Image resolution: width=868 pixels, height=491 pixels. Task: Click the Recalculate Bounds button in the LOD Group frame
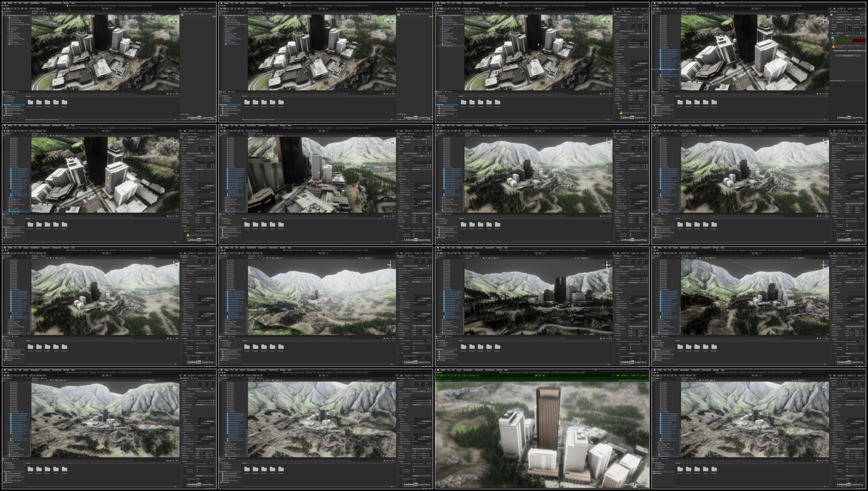pos(840,51)
